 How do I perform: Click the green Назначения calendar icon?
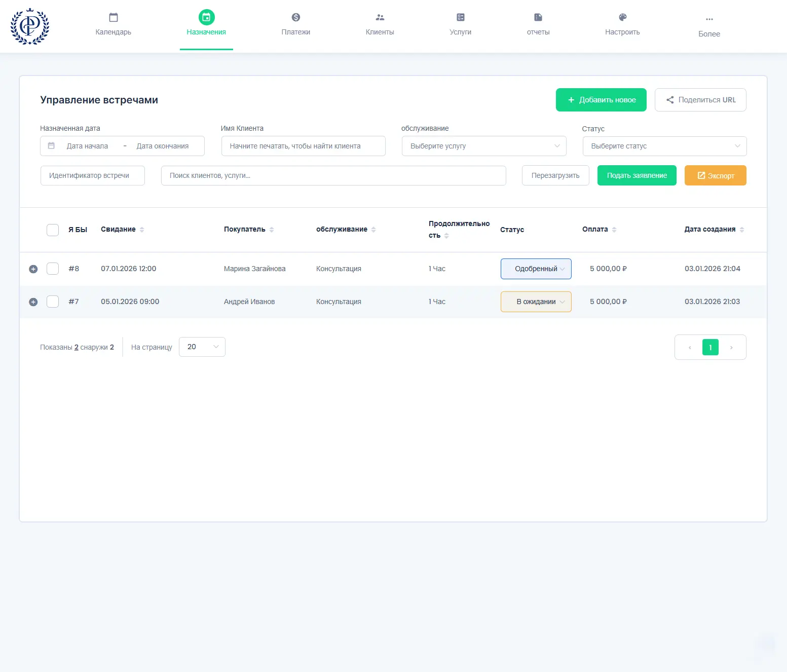click(x=206, y=17)
